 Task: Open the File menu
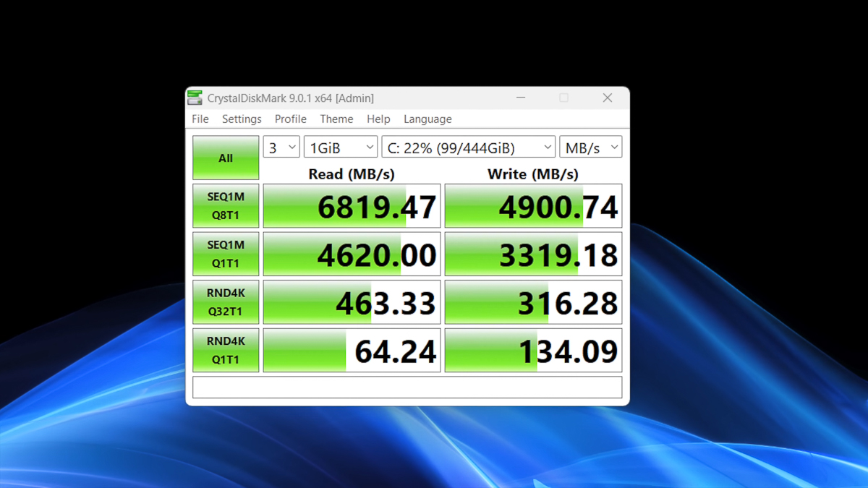coord(200,119)
